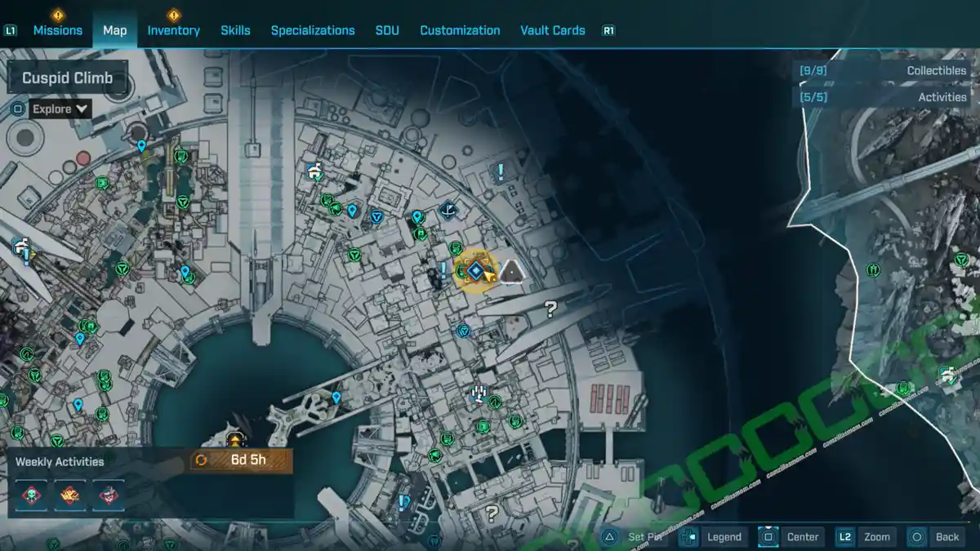The height and width of the screenshot is (551, 980).
Task: Click the weekly reset timer 6d 5h
Action: pos(240,460)
